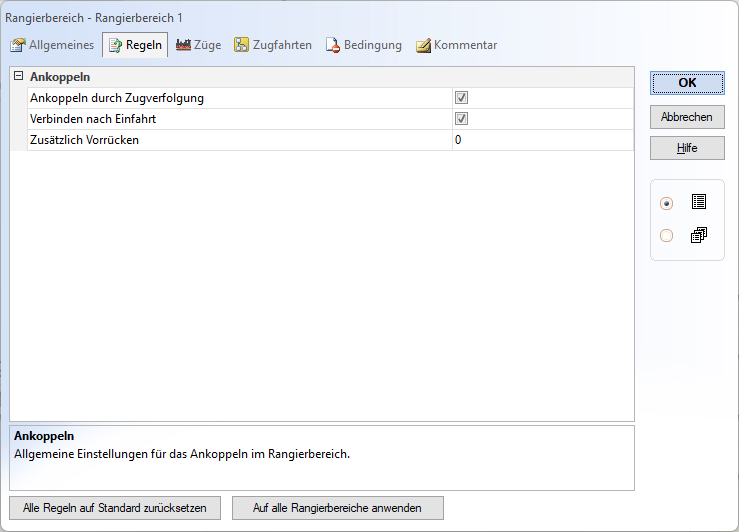Click Alle Regeln auf Standard zurücksetzen
This screenshot has width=739, height=532.
[115, 508]
